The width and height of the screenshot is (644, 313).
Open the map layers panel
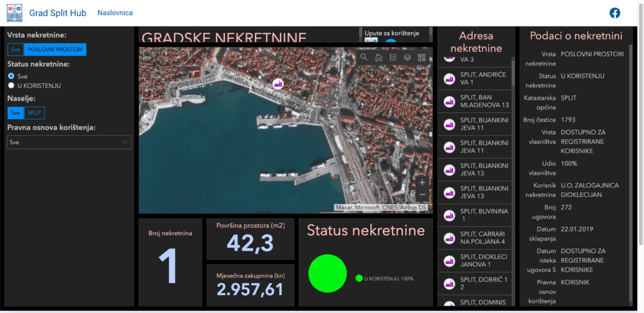(407, 57)
